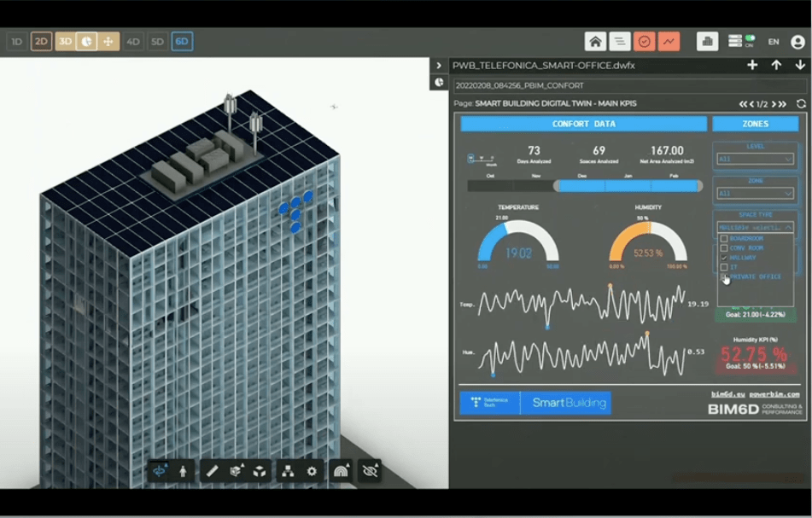812x518 pixels.
Task: Tick the PRIVATE OFFICE checkbox
Action: [724, 276]
